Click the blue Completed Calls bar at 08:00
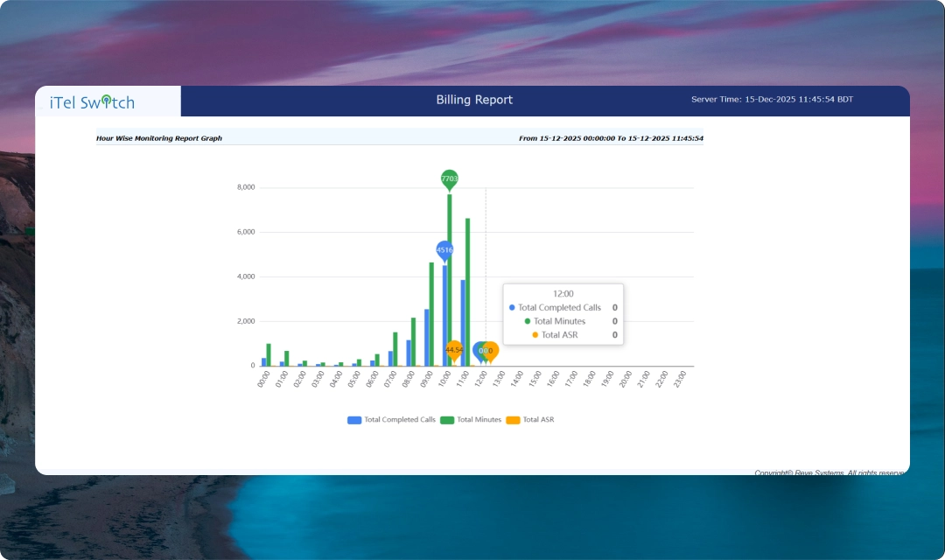945x560 pixels. [409, 353]
